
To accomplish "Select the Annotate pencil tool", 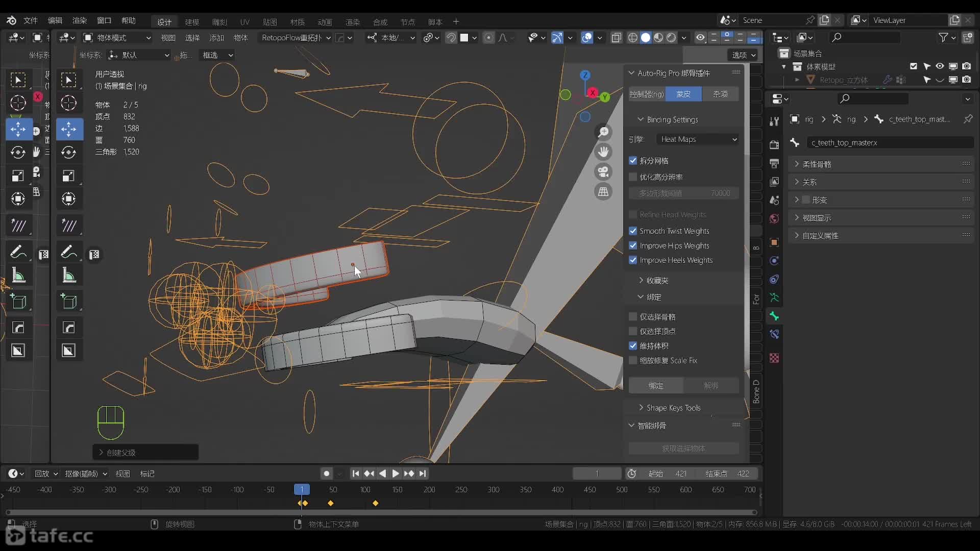I will (x=68, y=252).
